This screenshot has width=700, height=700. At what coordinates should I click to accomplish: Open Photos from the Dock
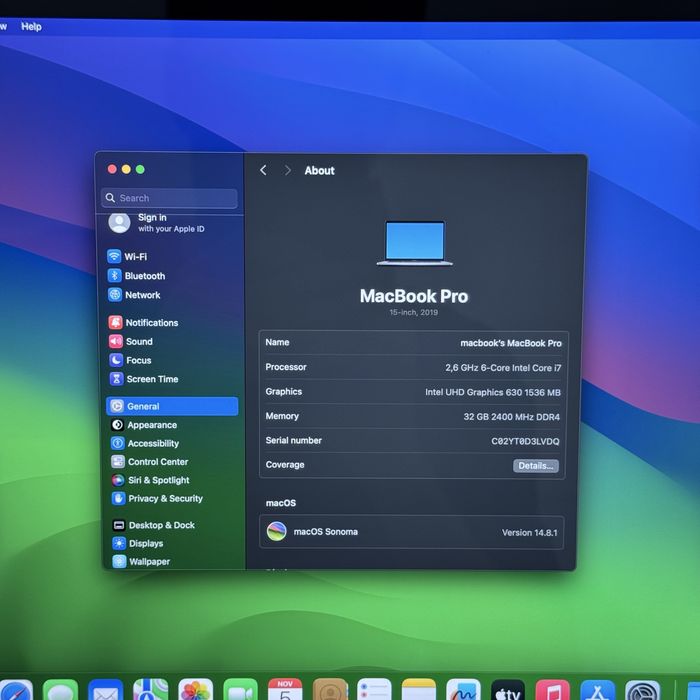pyautogui.click(x=196, y=690)
